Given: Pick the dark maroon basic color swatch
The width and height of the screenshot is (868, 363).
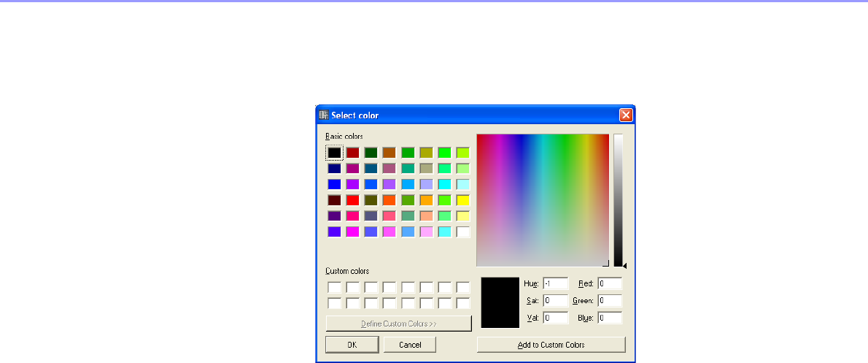Looking at the screenshot, I should click(334, 200).
